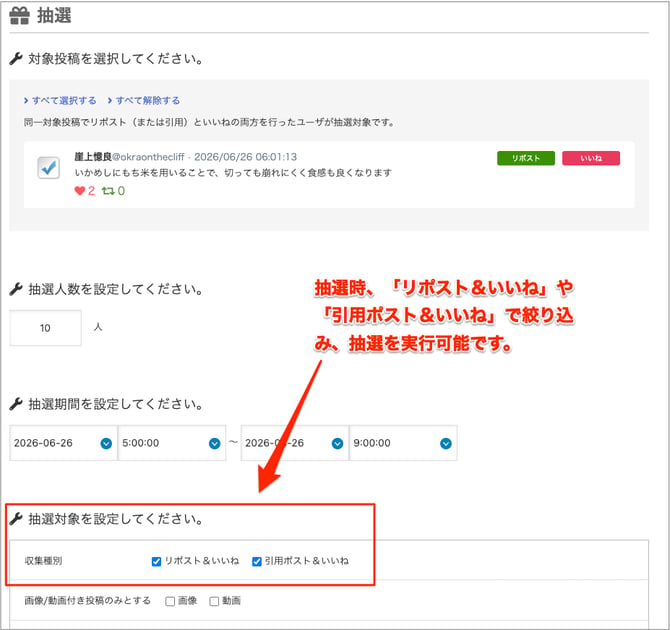Click the red heart like icon
Screen dimensions: 670x630
click(80, 191)
